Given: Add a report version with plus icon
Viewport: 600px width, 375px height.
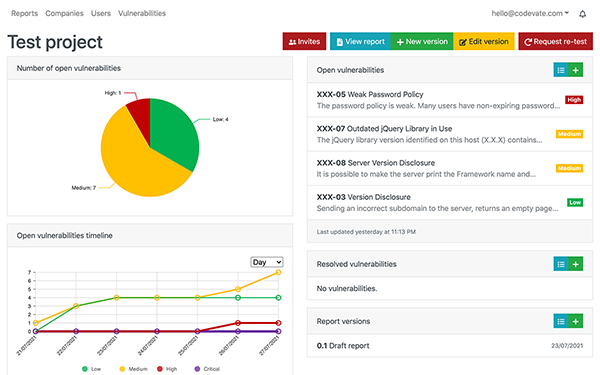Looking at the screenshot, I should [576, 321].
